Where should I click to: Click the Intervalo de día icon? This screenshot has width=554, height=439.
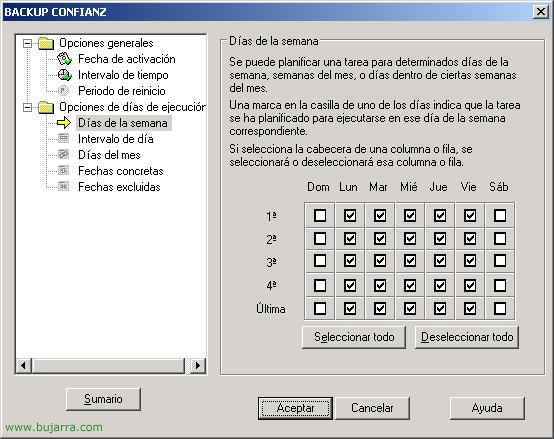63,138
